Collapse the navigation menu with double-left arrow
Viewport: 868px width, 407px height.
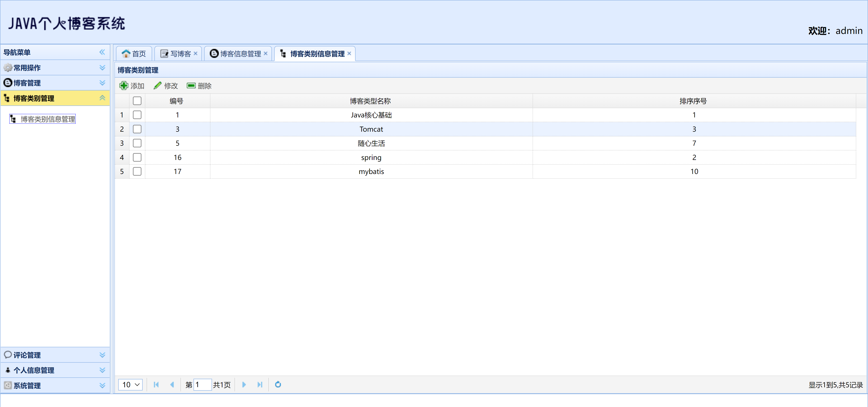[102, 52]
